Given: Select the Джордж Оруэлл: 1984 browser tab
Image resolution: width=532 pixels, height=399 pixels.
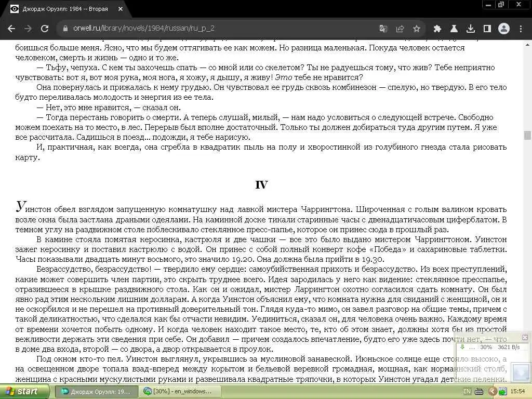Looking at the screenshot, I should click(65, 9).
